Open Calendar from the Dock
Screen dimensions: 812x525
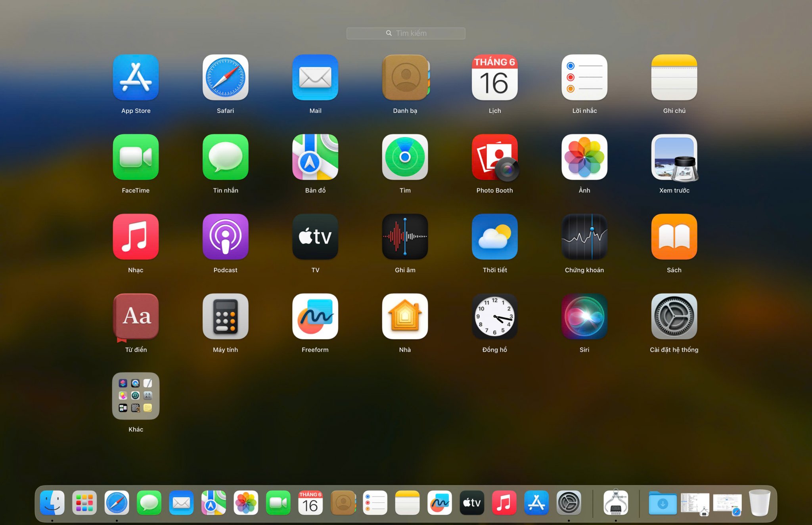point(310,503)
